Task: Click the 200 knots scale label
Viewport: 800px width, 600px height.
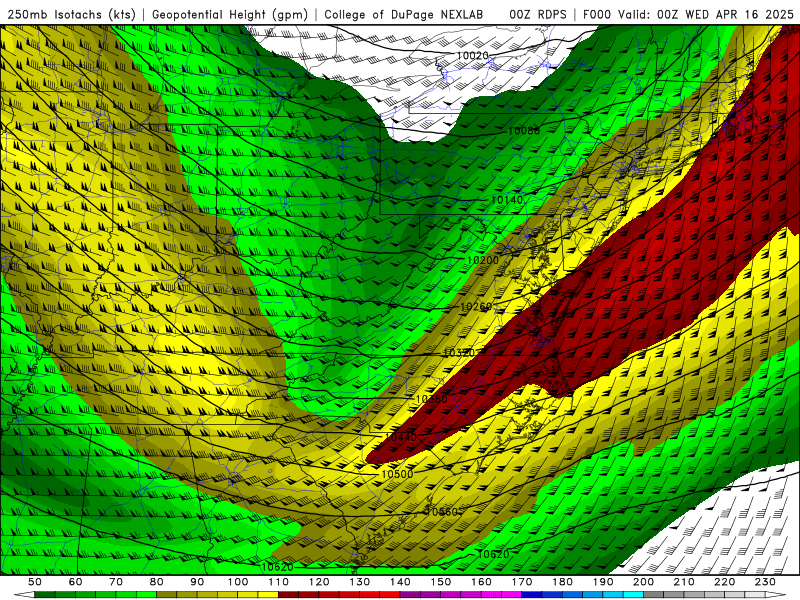Action: tap(643, 582)
